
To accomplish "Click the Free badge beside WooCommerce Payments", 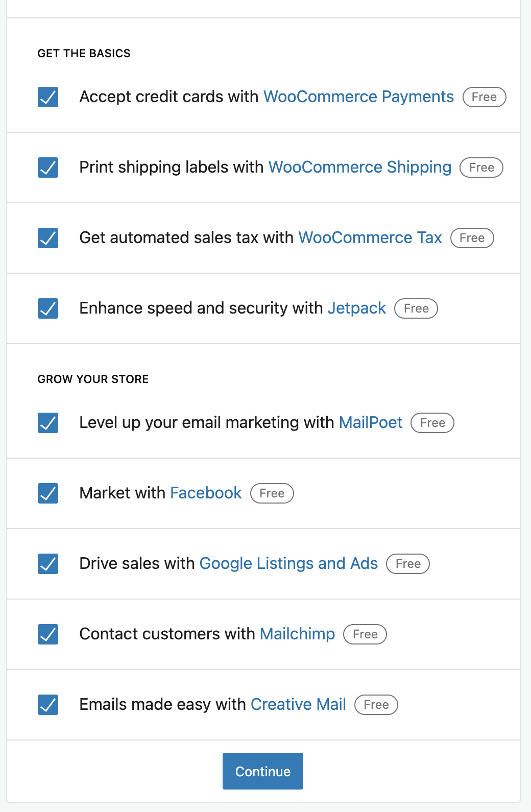I will [x=484, y=97].
